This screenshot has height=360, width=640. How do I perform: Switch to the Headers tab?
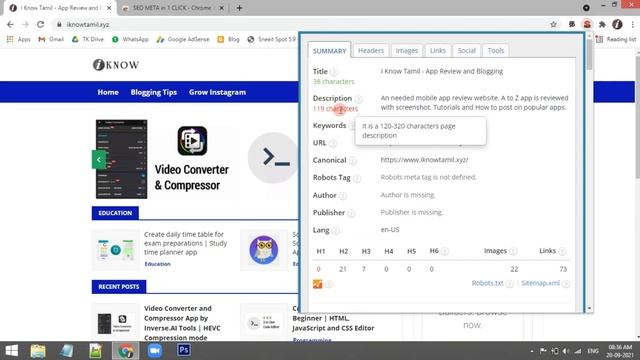(x=371, y=51)
